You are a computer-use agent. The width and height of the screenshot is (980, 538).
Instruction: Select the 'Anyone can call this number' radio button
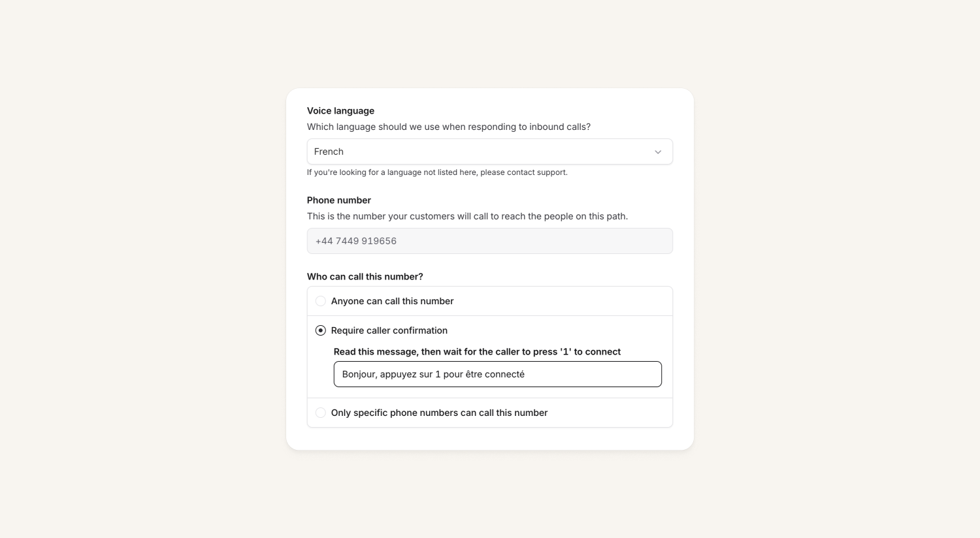point(321,301)
